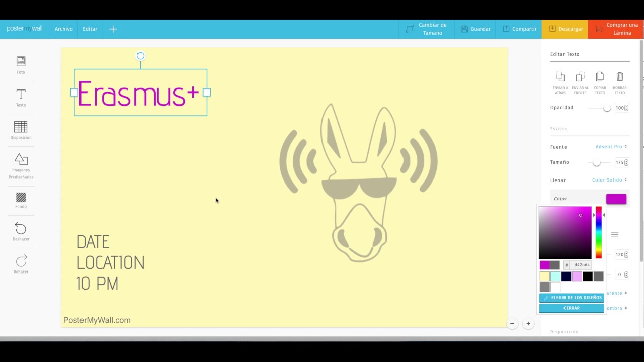The image size is (644, 362).
Task: Open the Foto tool in the sidebar
Action: tap(21, 65)
